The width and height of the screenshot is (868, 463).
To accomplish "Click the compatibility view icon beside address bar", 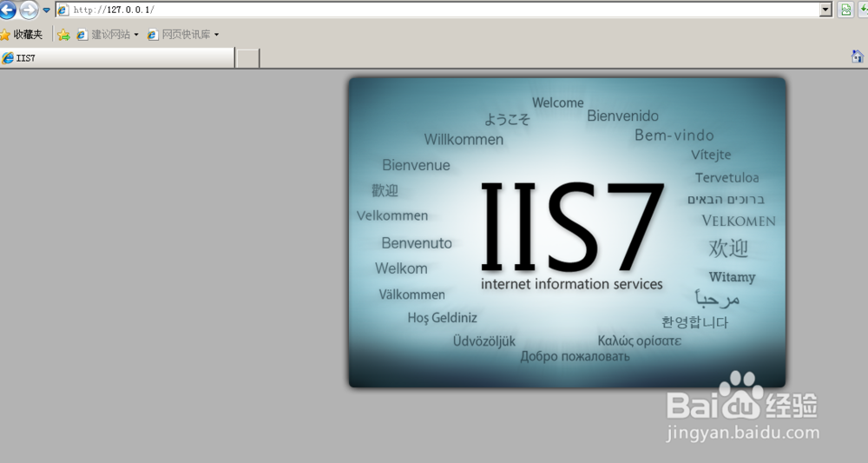I will 845,10.
